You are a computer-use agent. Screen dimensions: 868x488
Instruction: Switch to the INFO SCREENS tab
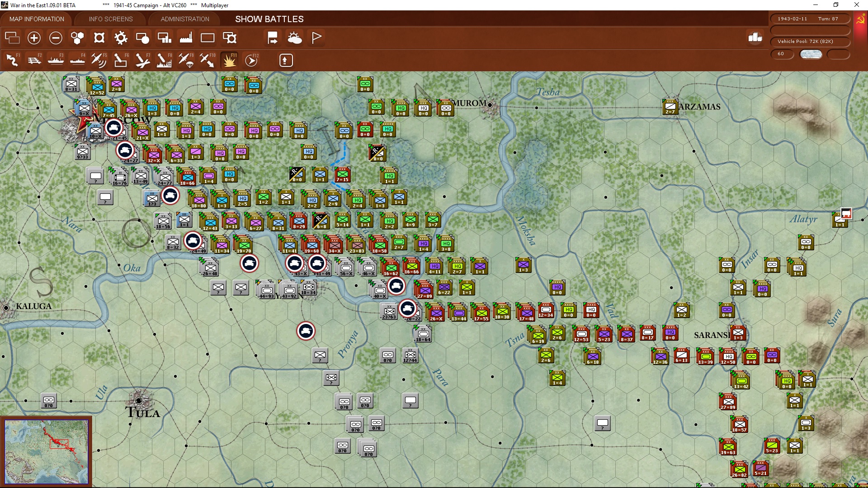click(x=111, y=19)
